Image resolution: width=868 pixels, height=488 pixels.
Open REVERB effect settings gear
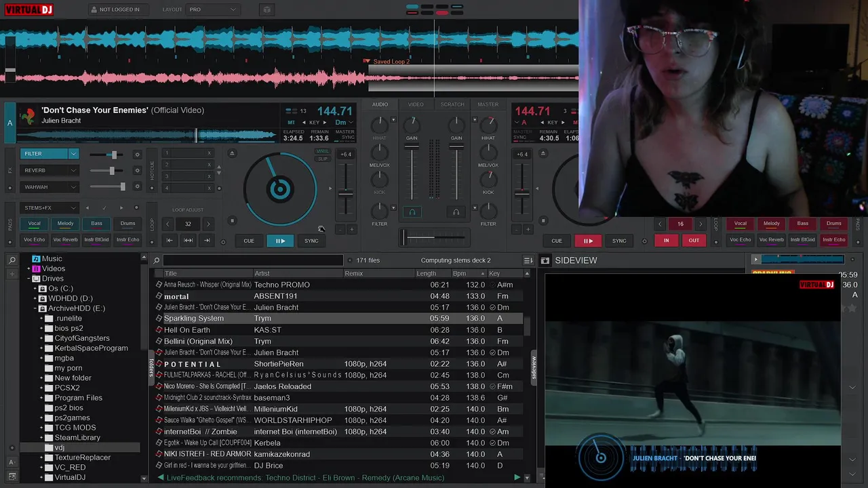[x=137, y=171]
